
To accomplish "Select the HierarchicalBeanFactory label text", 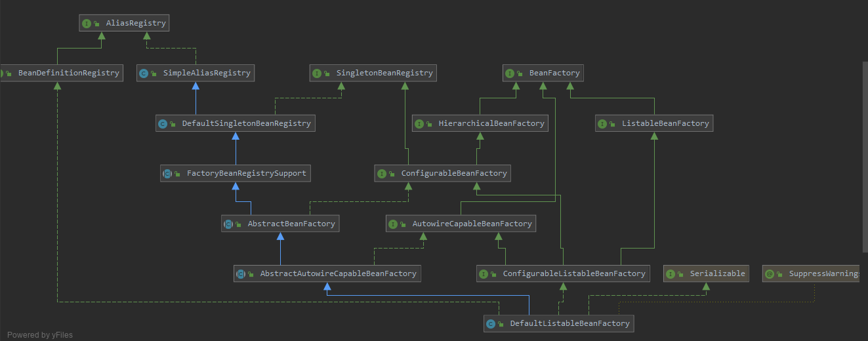I will pos(492,123).
